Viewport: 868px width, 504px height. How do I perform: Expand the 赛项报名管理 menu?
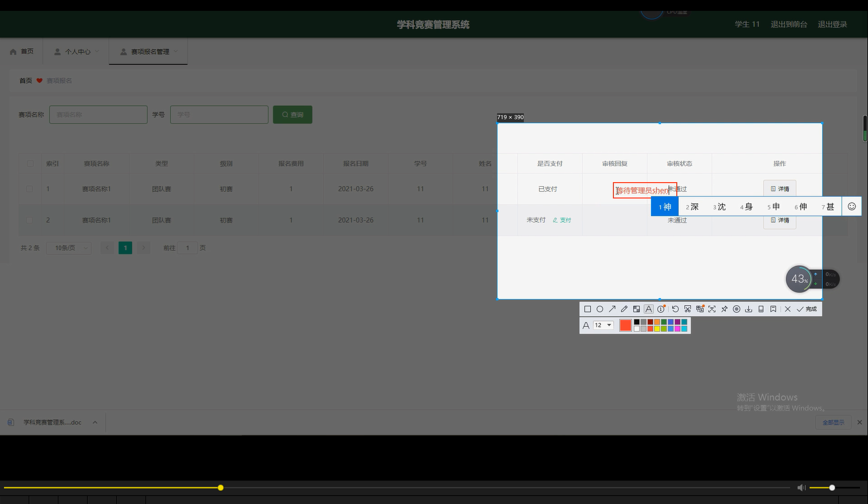tap(148, 52)
